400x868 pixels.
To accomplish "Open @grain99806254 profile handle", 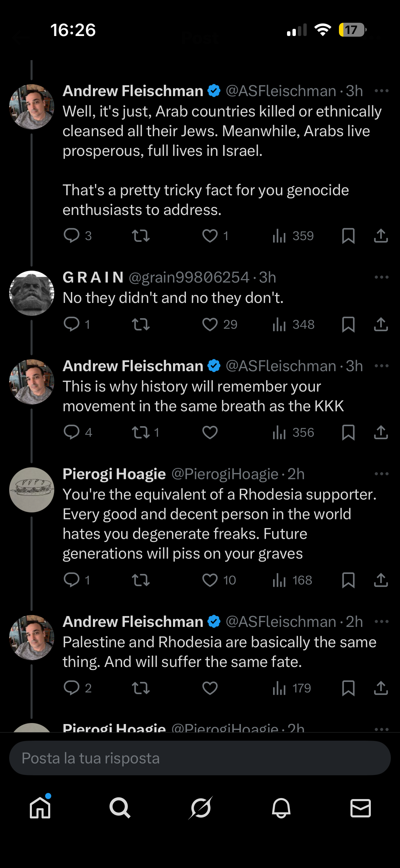I will [189, 277].
